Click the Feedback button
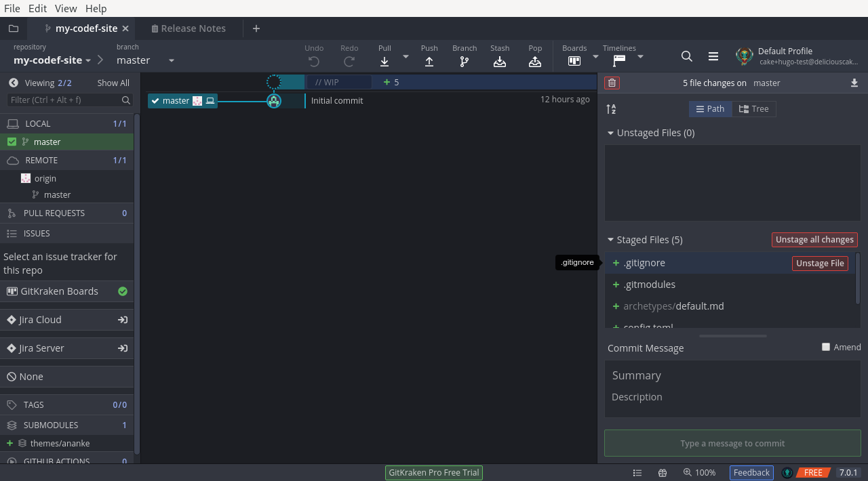Viewport: 868px width, 481px height. pos(751,473)
